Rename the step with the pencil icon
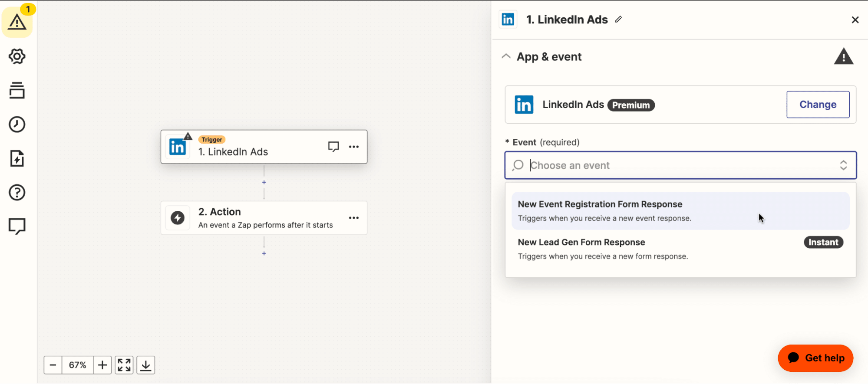868x384 pixels. [x=619, y=19]
